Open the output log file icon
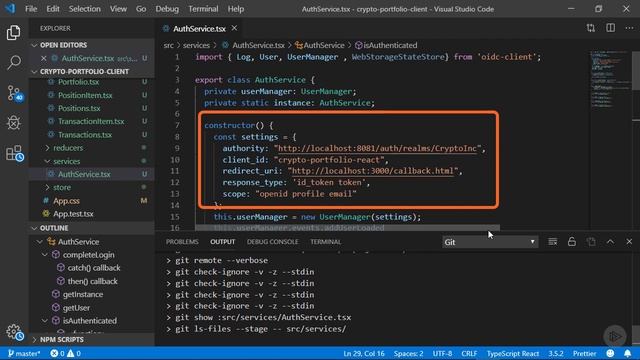The width and height of the screenshot is (640, 360). [591, 242]
